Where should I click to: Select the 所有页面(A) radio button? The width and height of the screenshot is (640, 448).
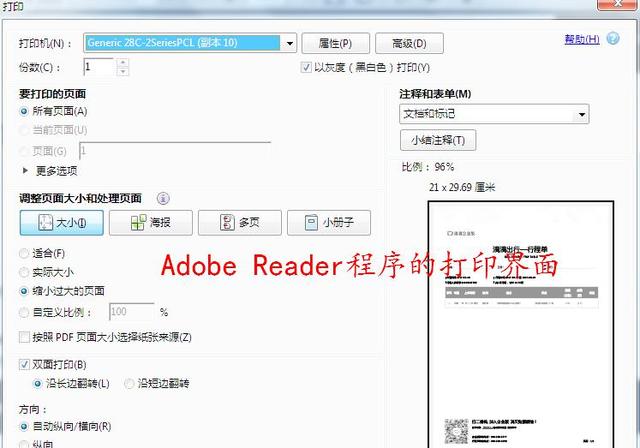(24, 111)
